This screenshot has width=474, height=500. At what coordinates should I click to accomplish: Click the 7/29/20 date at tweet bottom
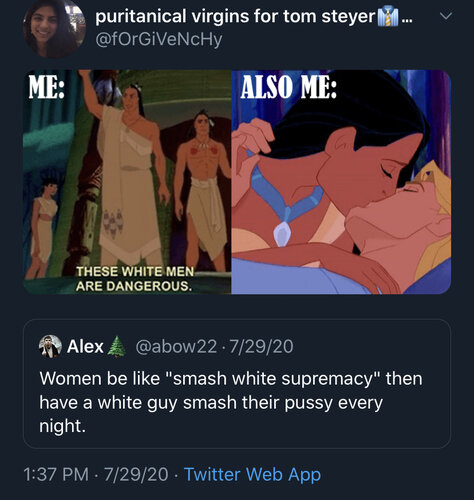point(136,474)
